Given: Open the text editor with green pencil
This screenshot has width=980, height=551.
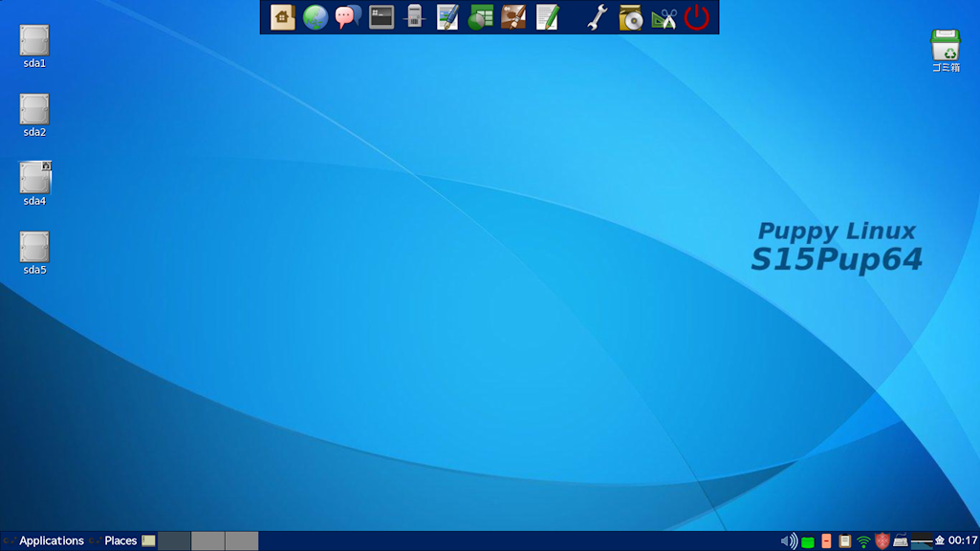Looking at the screenshot, I should (547, 17).
